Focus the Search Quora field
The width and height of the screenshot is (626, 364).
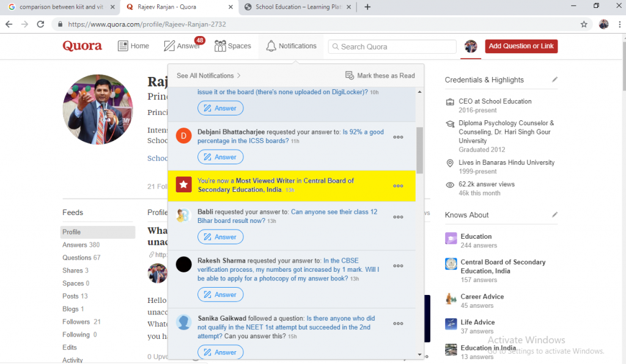pyautogui.click(x=392, y=46)
